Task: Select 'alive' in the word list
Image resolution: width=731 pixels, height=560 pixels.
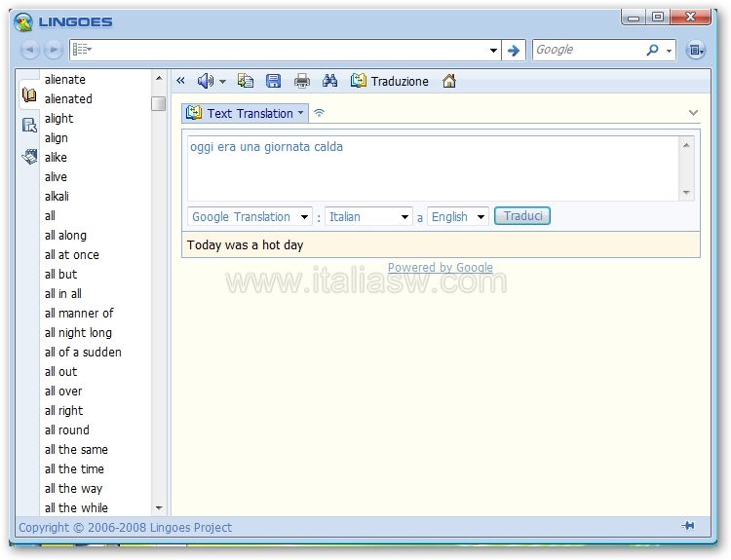Action: coord(56,177)
